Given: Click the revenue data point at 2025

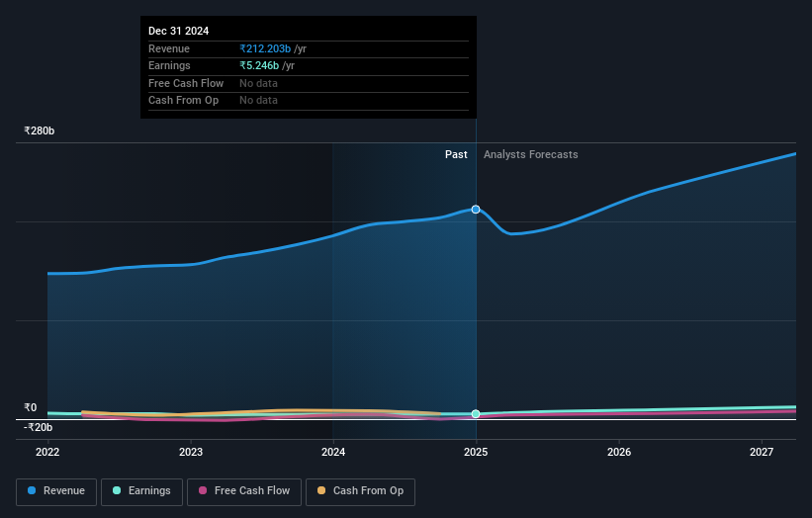Looking at the screenshot, I should [476, 210].
